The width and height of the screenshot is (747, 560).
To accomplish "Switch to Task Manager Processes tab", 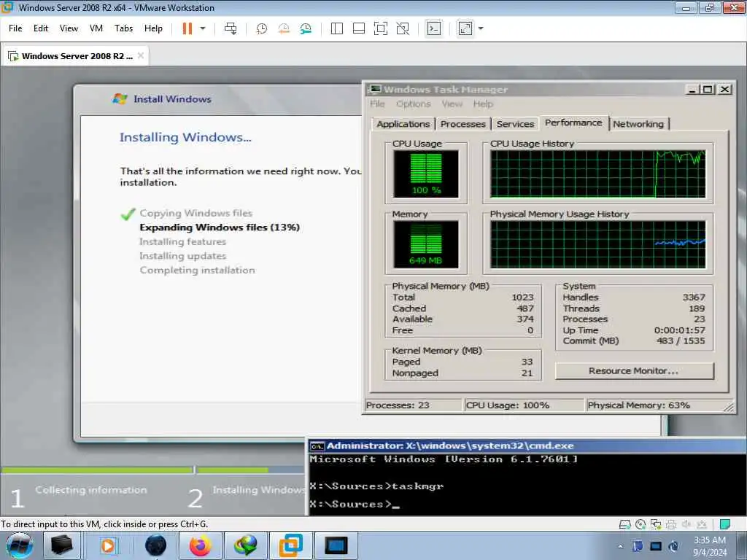I will coord(462,124).
